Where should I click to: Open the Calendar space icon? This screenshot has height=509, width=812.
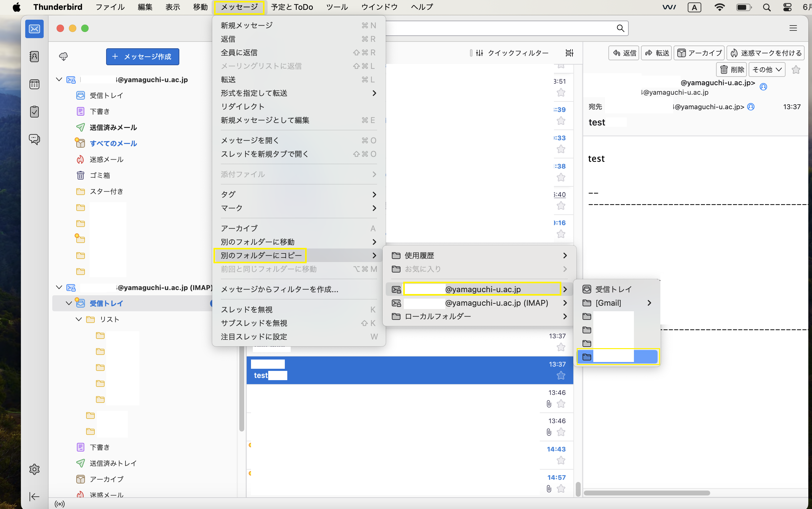point(34,84)
